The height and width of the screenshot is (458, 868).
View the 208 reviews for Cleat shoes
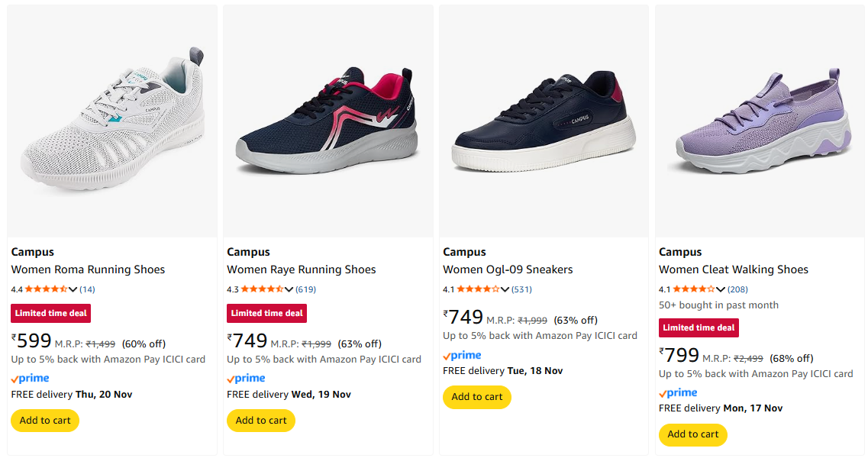click(737, 289)
